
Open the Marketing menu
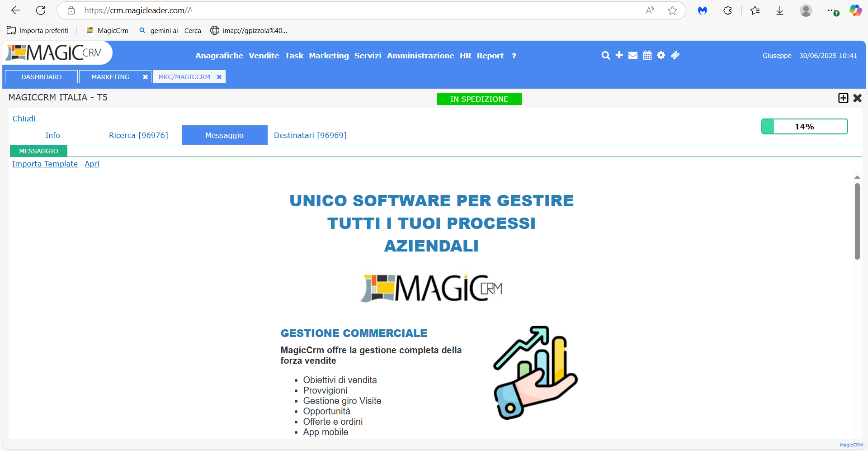point(329,56)
